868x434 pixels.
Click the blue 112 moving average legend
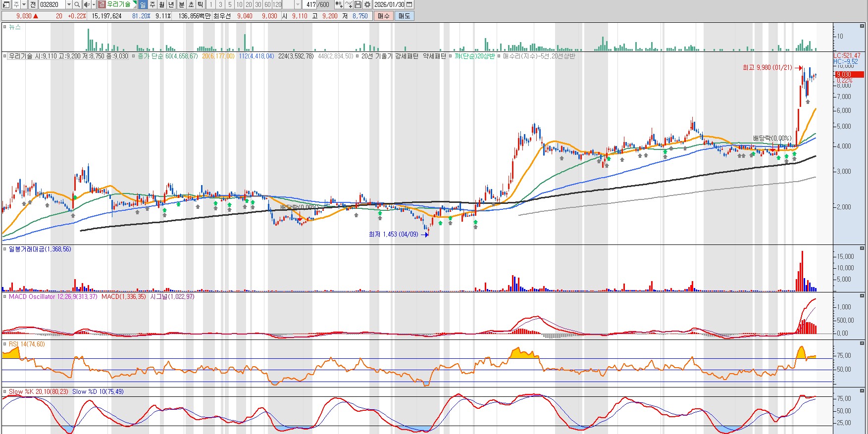(x=256, y=56)
